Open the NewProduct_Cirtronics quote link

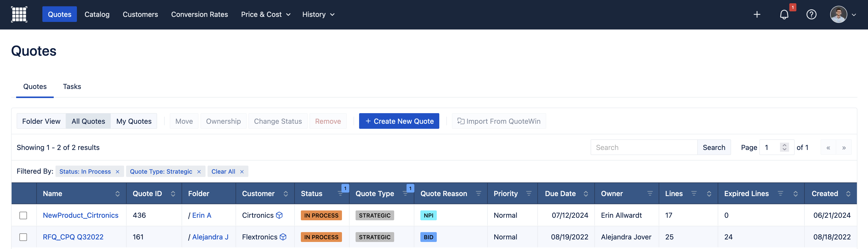(x=80, y=215)
